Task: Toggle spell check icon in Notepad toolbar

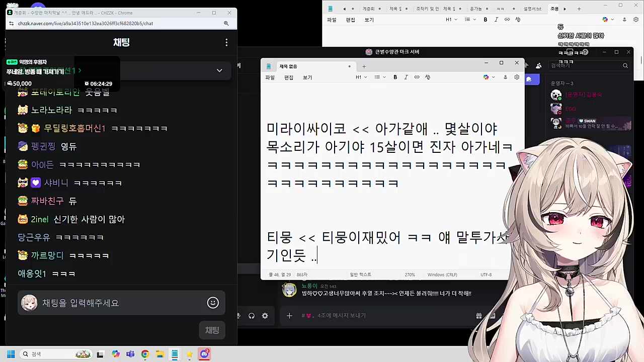Action: [x=427, y=77]
